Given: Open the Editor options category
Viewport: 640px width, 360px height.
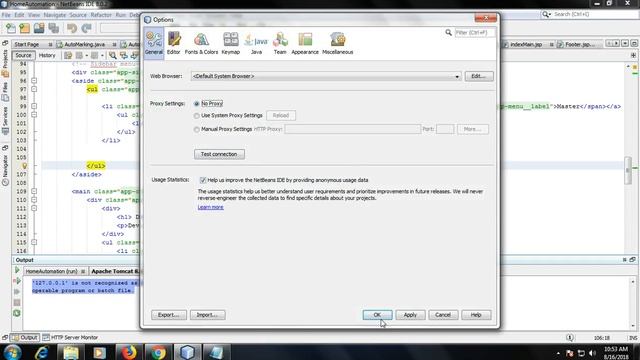Looking at the screenshot, I should 173,43.
